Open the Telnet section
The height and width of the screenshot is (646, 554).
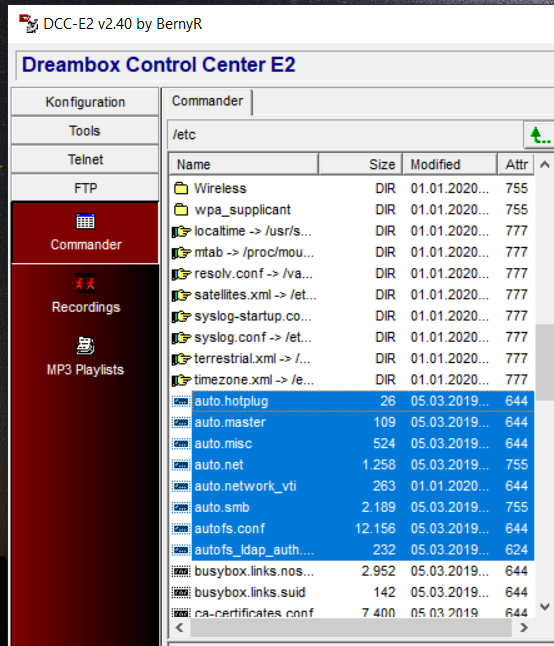point(85,159)
